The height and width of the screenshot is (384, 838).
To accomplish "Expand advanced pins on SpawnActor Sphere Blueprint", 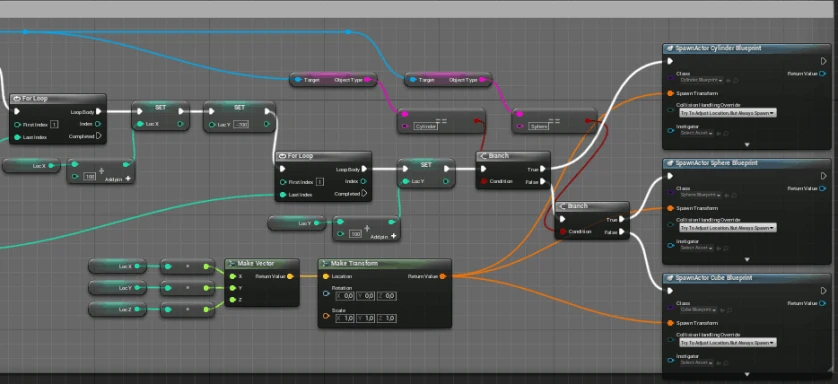I will pos(747,260).
